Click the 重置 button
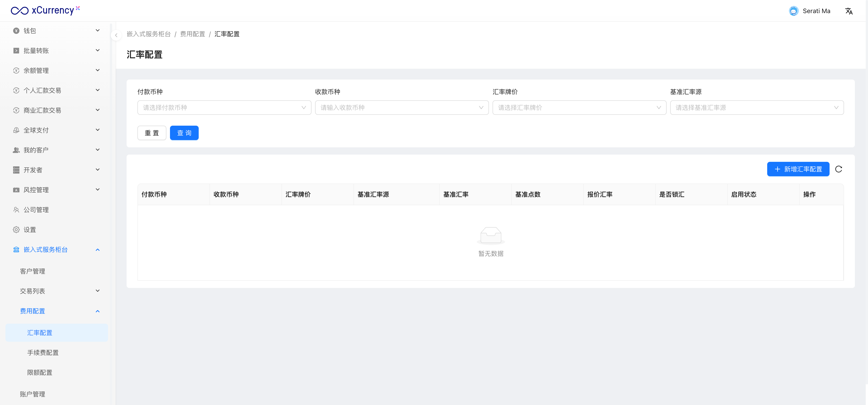This screenshot has width=868, height=405. [x=152, y=133]
